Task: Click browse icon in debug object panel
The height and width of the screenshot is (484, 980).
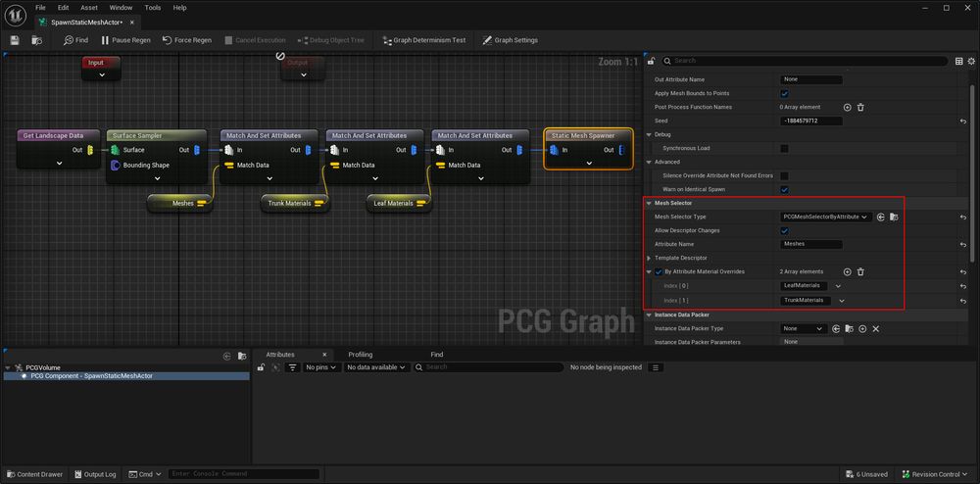Action: (x=242, y=356)
